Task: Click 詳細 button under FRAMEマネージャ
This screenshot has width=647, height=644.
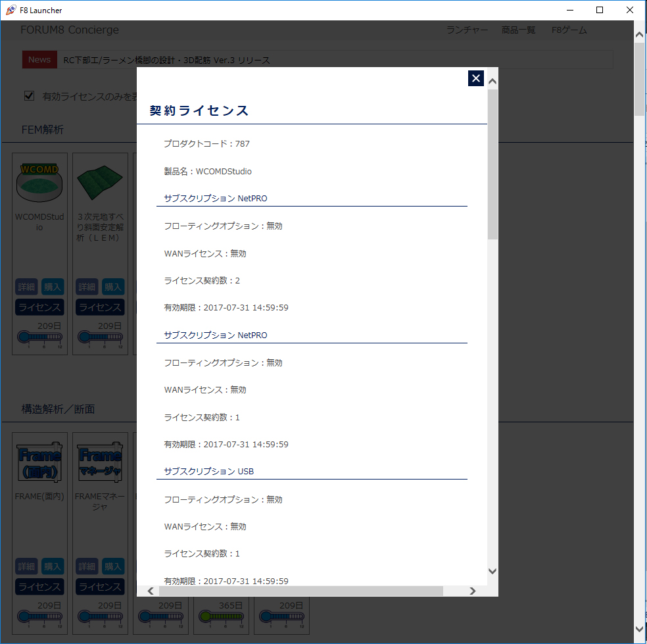Action: click(x=87, y=566)
